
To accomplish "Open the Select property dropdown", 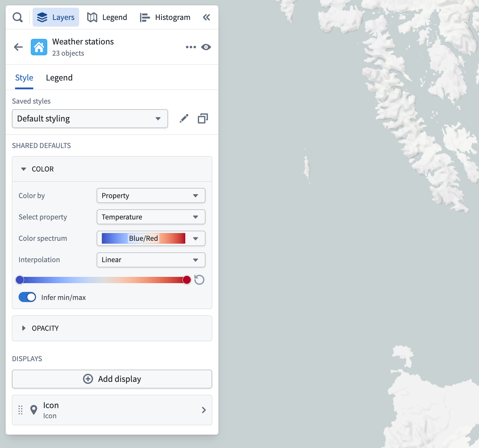I will (x=151, y=217).
